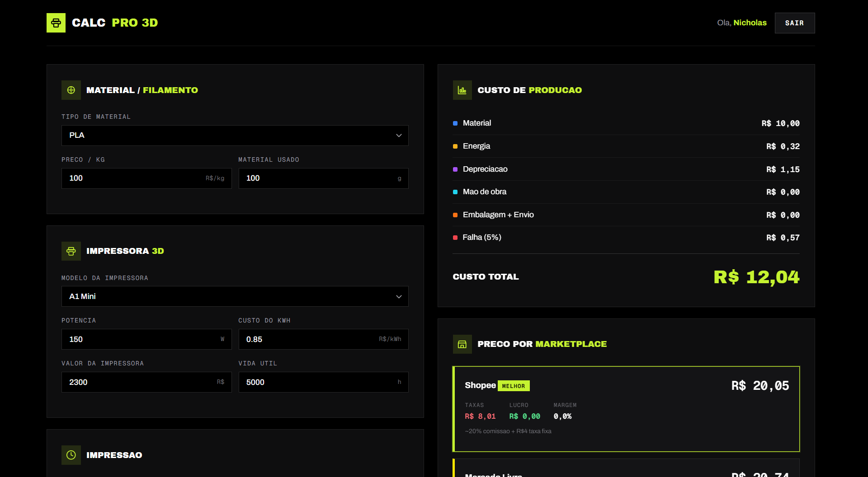Click the Valor da Impressora input field
The image size is (868, 477).
click(x=146, y=382)
